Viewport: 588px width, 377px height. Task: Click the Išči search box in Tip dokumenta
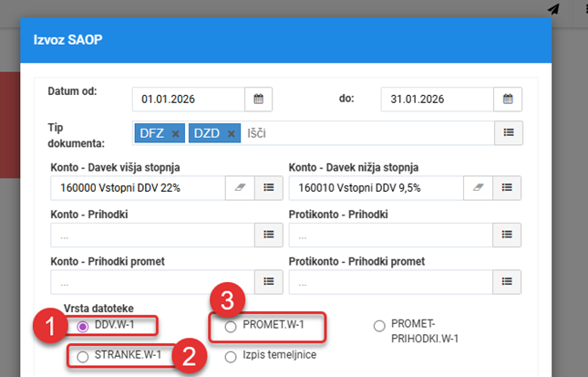pos(367,133)
